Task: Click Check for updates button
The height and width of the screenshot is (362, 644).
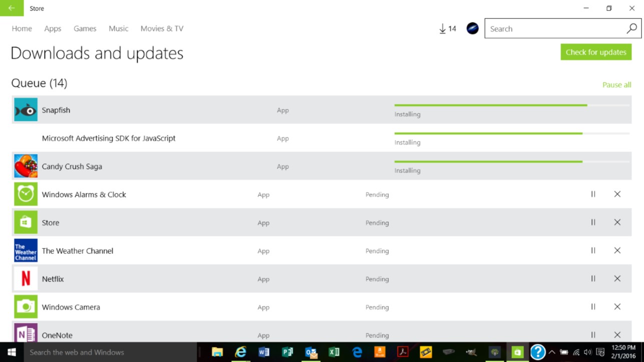Action: pos(596,52)
